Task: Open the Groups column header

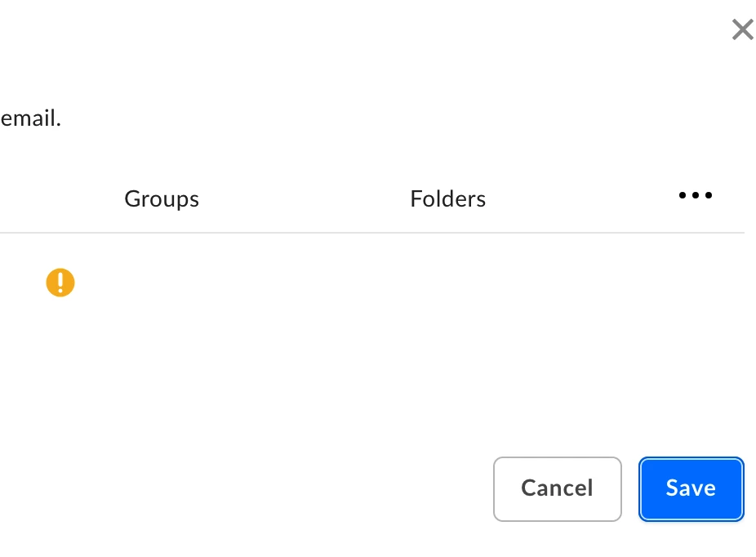Action: pyautogui.click(x=162, y=199)
